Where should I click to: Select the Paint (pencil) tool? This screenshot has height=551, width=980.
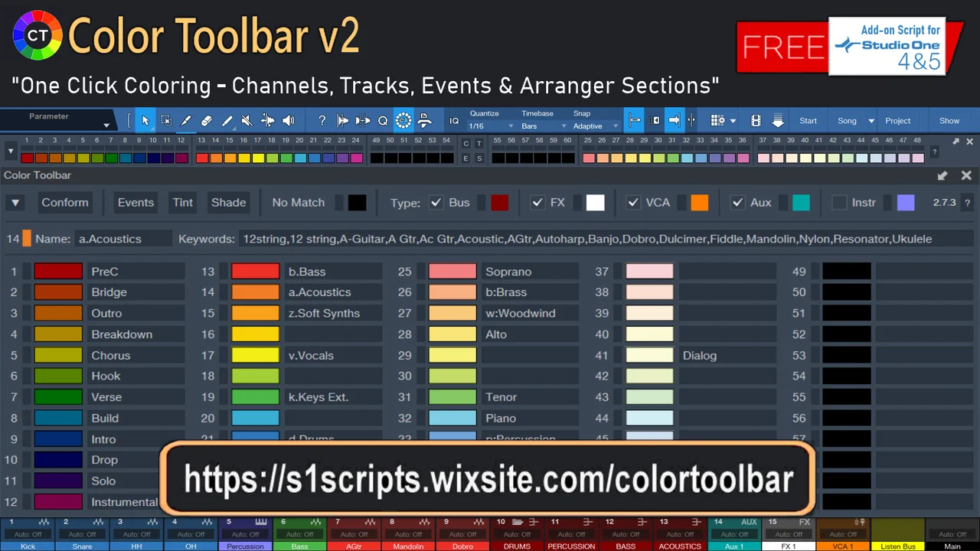pos(227,121)
